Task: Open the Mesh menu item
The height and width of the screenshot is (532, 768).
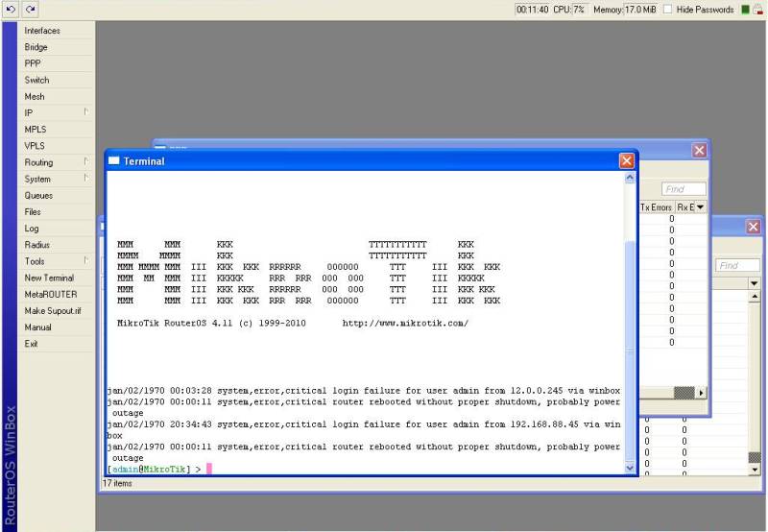Action: tap(35, 96)
